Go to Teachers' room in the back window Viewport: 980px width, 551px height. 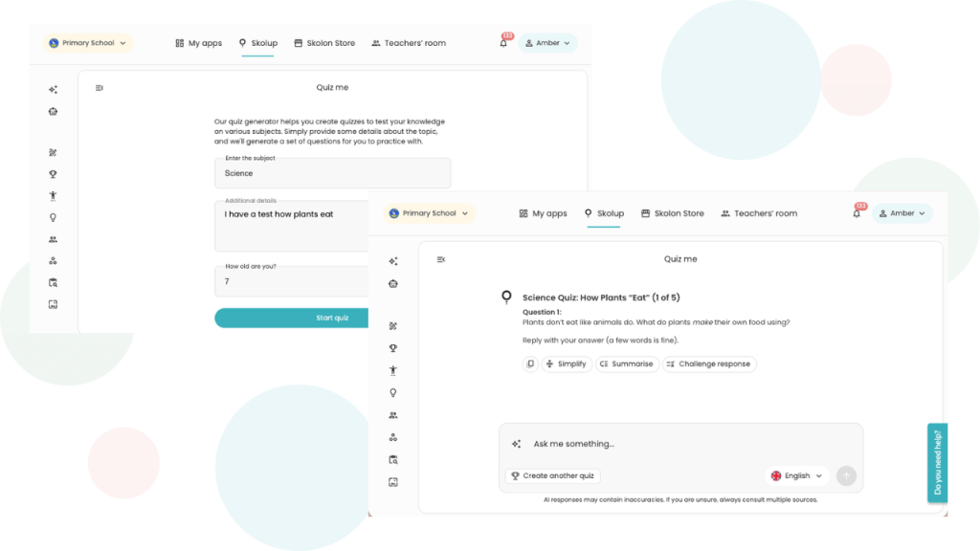click(409, 43)
